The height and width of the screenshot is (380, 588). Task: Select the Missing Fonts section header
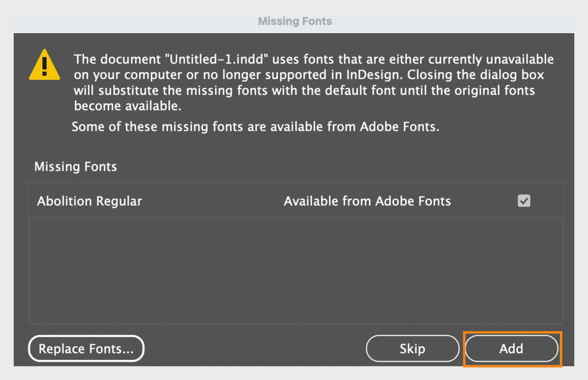tap(75, 166)
